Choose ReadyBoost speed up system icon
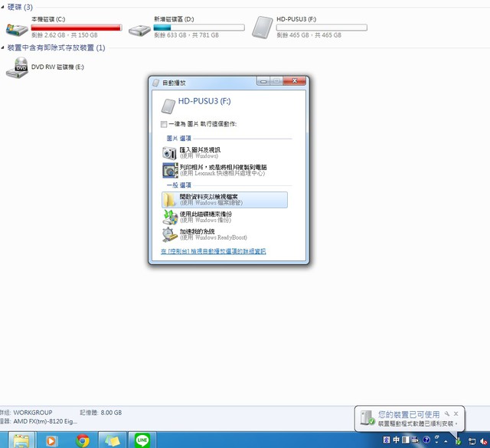Image resolution: width=490 pixels, height=448 pixels. tap(170, 234)
